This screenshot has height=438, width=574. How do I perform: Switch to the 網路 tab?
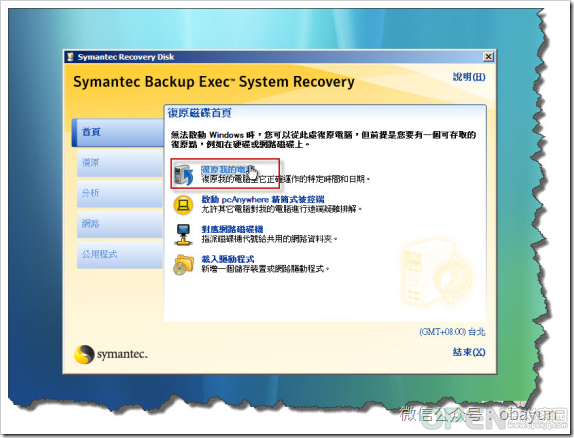[x=120, y=224]
